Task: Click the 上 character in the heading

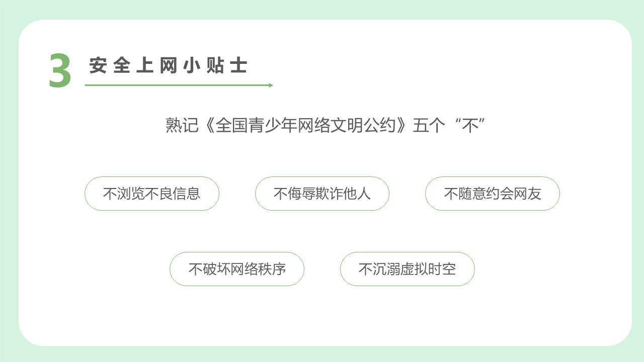Action: click(145, 65)
